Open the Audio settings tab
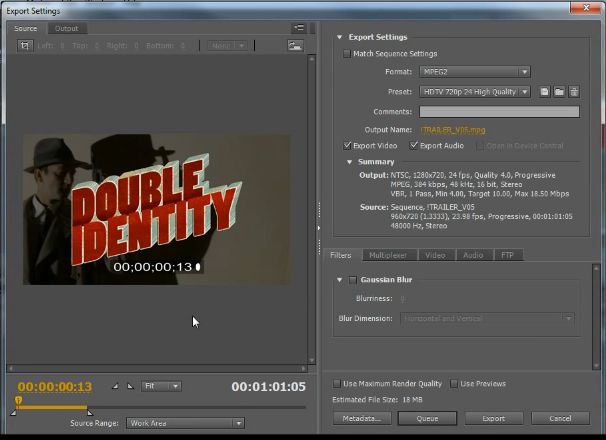This screenshot has height=440, width=606. pos(473,255)
